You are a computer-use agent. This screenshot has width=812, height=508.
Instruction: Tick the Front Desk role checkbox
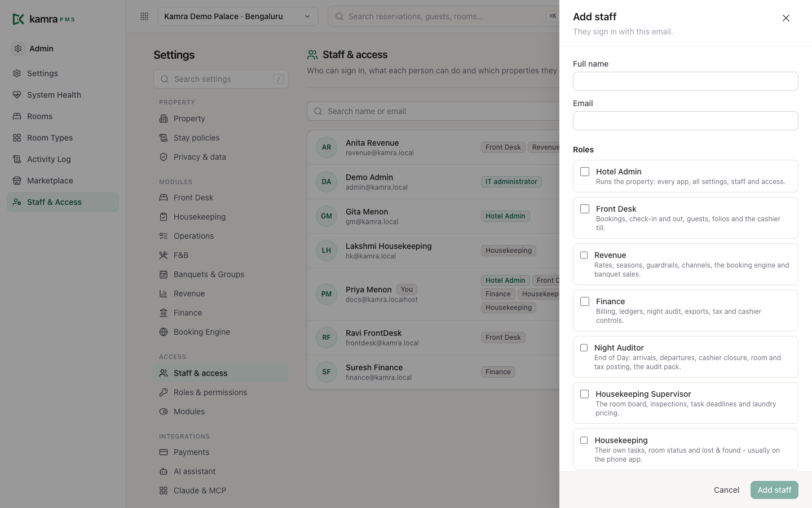click(585, 209)
